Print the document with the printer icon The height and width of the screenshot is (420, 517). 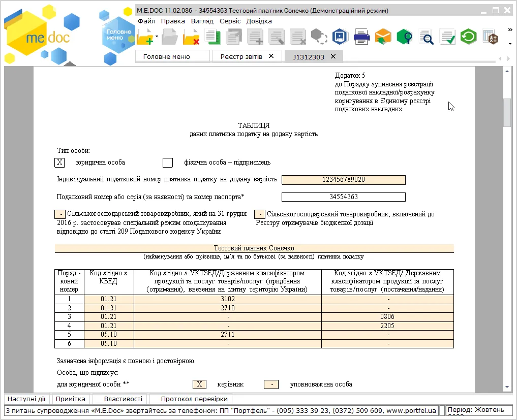click(362, 37)
